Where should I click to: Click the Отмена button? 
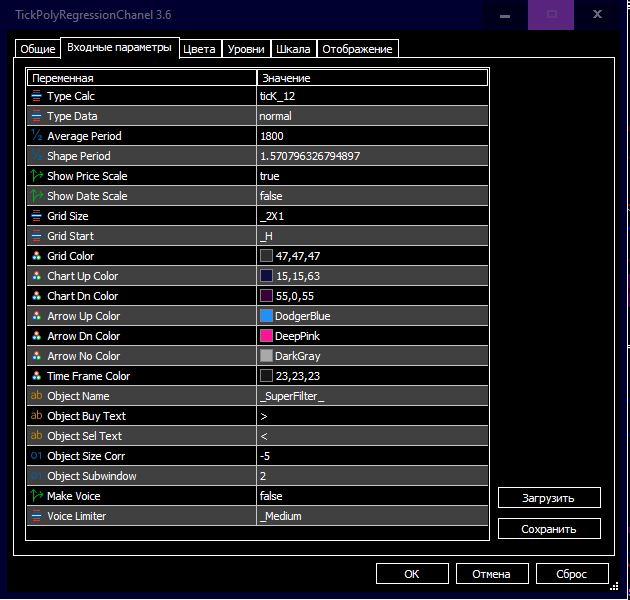pyautogui.click(x=491, y=573)
